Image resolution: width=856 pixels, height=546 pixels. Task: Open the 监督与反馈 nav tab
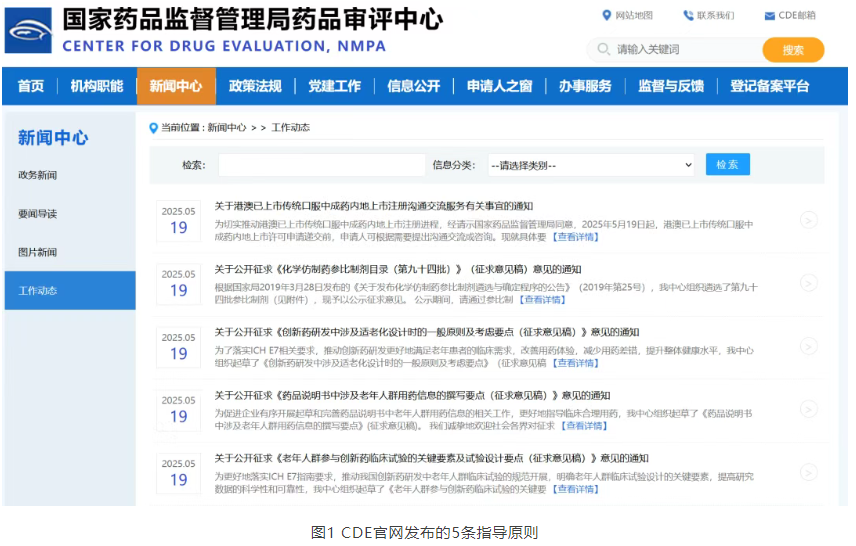[671, 86]
